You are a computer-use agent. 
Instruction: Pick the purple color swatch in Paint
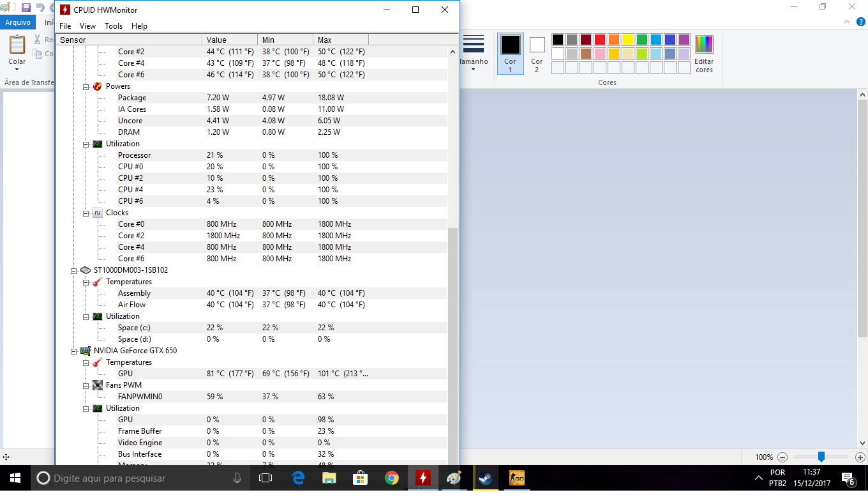coord(684,40)
